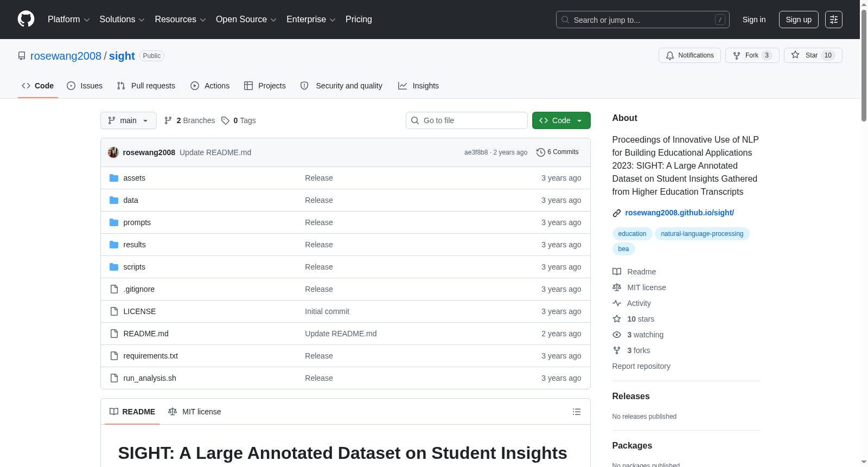Click the prompts folder icon

114,222
